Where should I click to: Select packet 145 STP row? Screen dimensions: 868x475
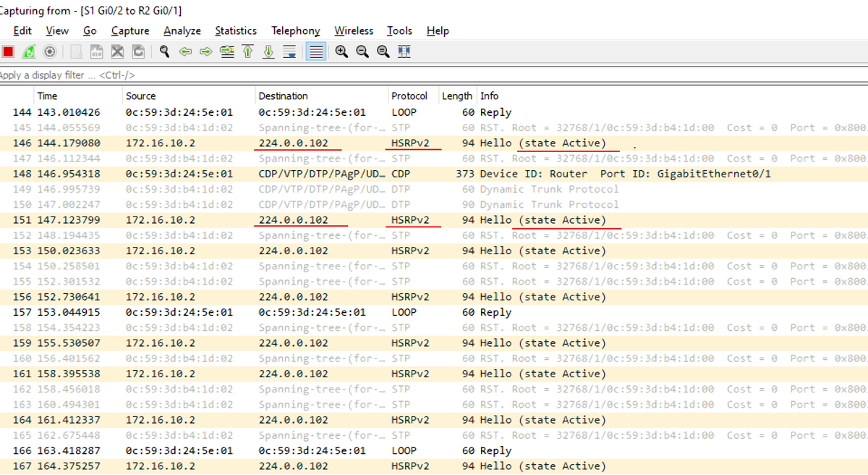(434, 127)
